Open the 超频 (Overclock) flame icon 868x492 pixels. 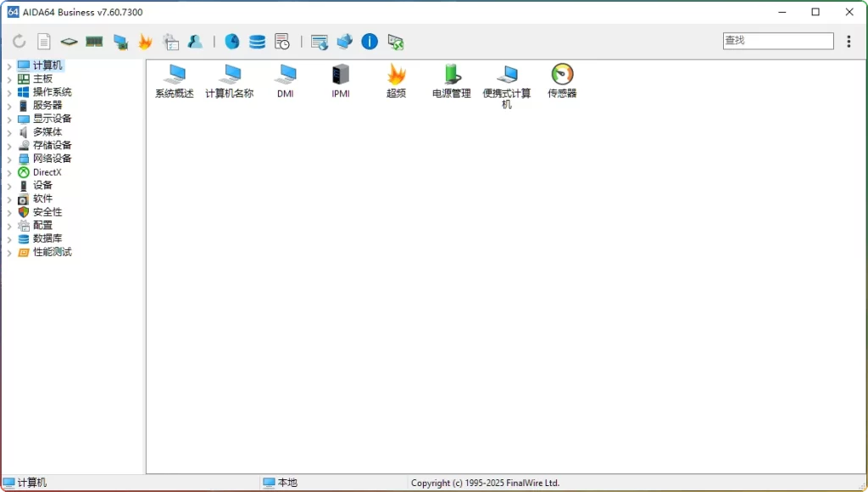point(396,81)
